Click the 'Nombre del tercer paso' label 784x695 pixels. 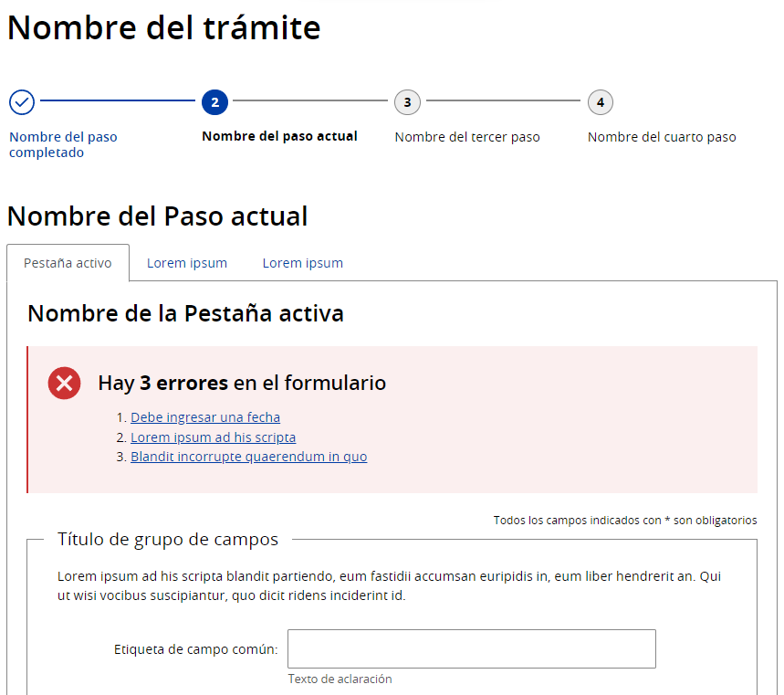(x=466, y=137)
